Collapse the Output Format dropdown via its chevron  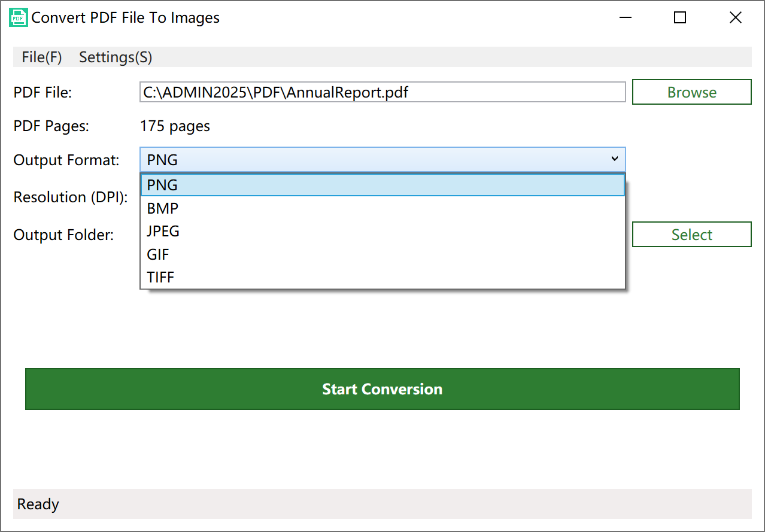615,159
